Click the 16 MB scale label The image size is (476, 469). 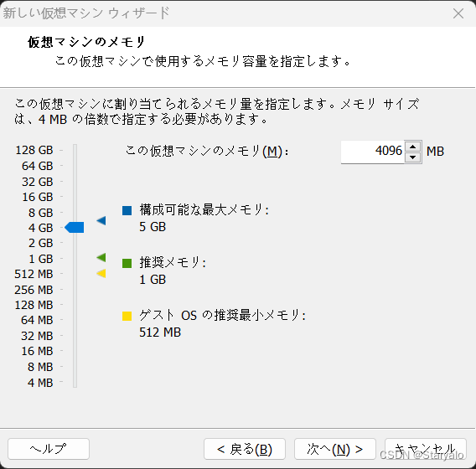[x=38, y=351]
